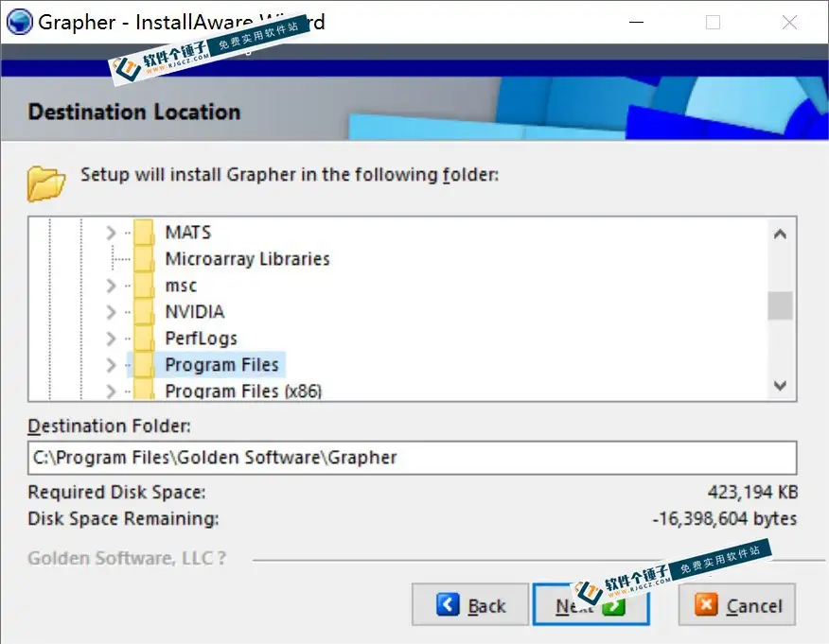Cancel the Grapher installation
The image size is (829, 644).
737,604
